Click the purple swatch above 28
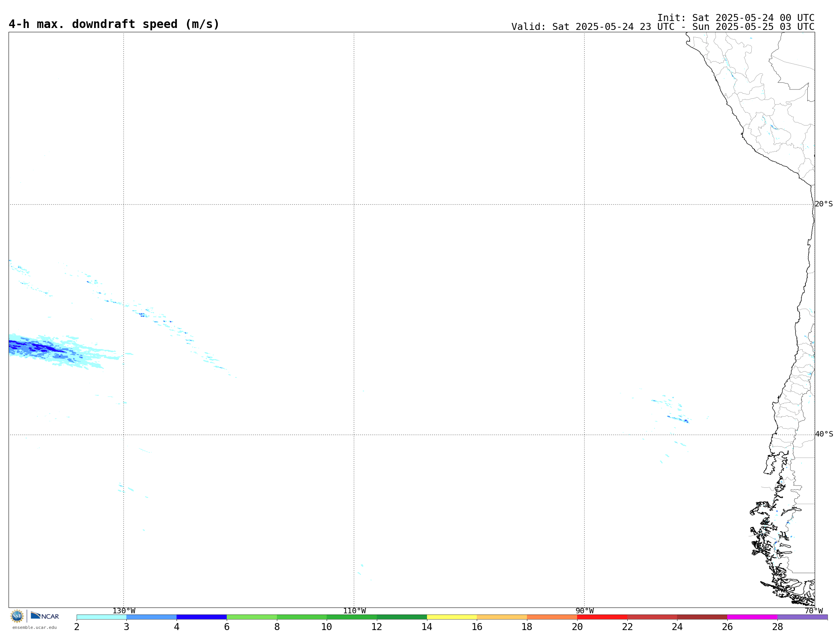 click(802, 617)
